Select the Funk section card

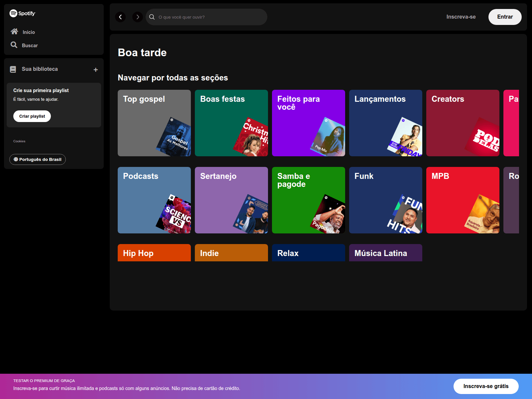coord(385,200)
